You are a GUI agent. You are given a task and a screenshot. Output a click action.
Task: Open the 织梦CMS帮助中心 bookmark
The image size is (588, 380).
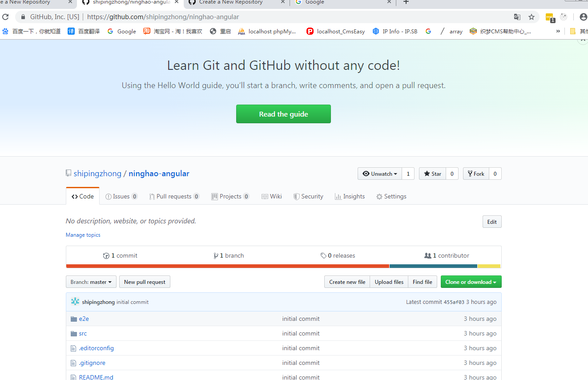pos(500,31)
